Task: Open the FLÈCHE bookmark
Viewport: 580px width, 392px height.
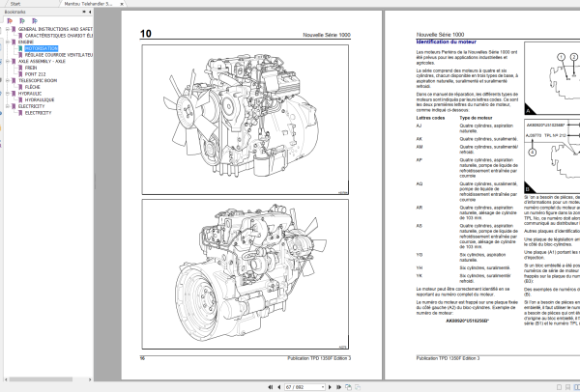Action: tap(33, 87)
